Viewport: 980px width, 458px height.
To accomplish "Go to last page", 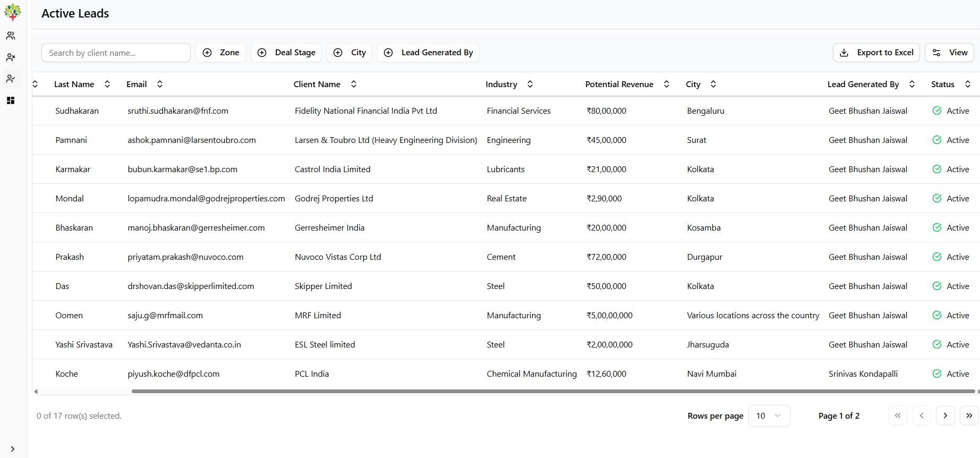I will click(x=969, y=415).
